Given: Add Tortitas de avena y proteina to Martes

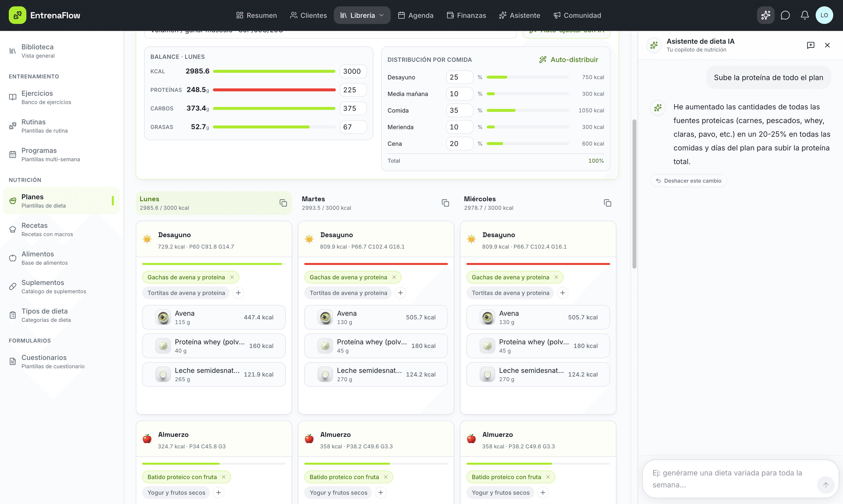Looking at the screenshot, I should [x=400, y=293].
